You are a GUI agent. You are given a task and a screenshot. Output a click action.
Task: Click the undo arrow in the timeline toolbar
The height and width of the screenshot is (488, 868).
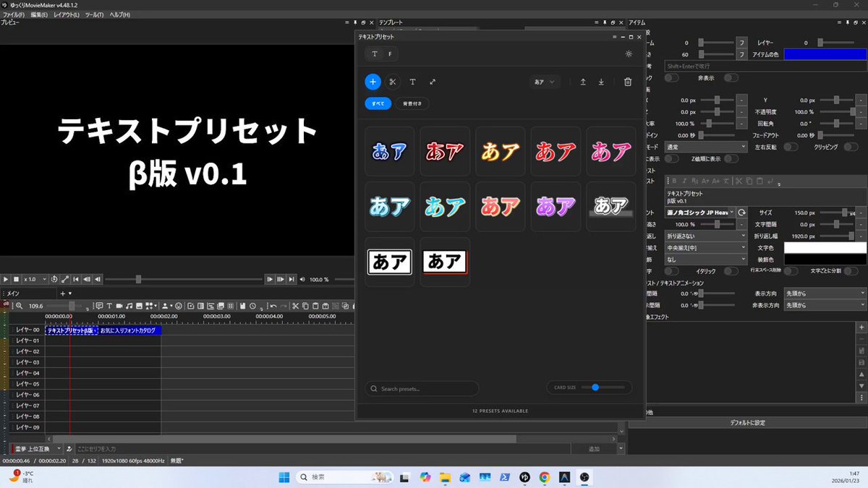coord(273,306)
